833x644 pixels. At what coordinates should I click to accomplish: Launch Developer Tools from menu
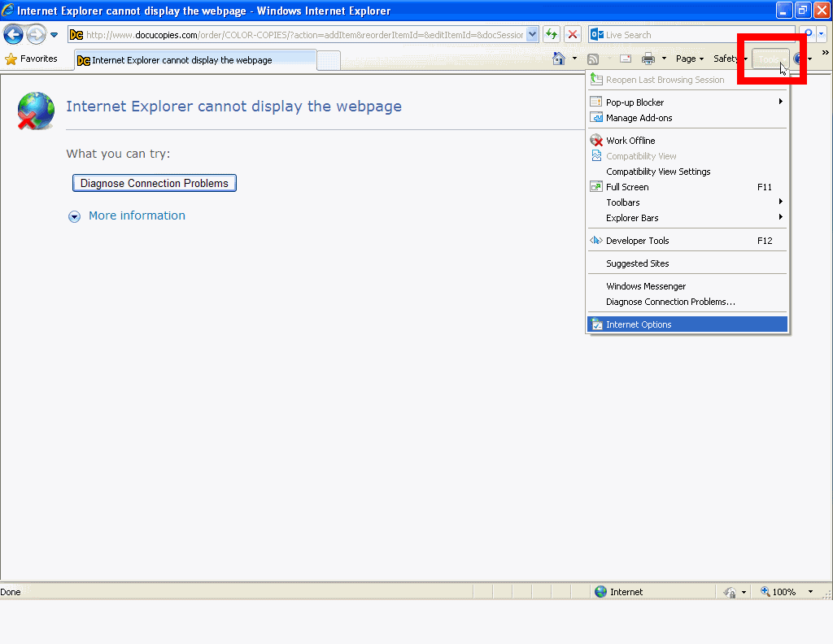click(x=687, y=241)
